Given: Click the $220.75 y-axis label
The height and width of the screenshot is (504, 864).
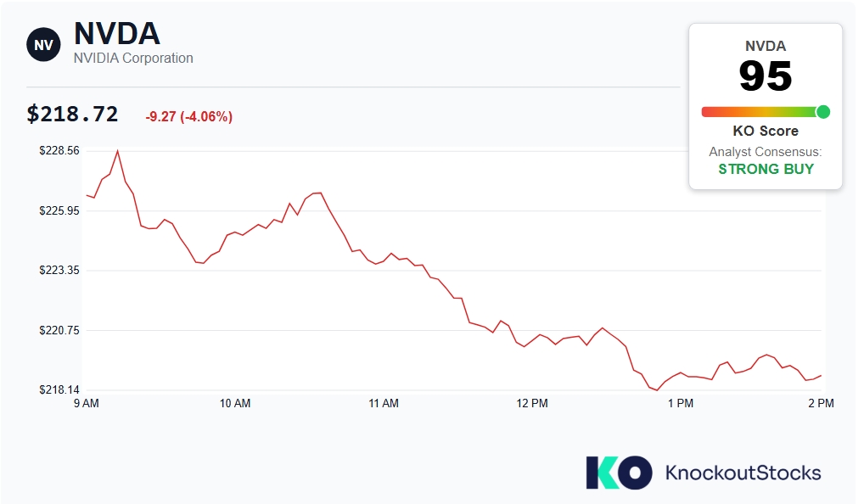Looking at the screenshot, I should (59, 330).
